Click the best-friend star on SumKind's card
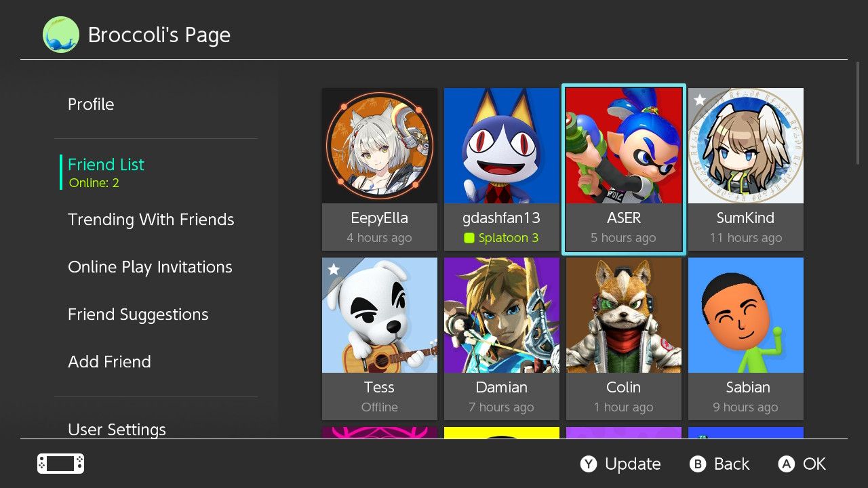This screenshot has height=488, width=868. (x=700, y=100)
